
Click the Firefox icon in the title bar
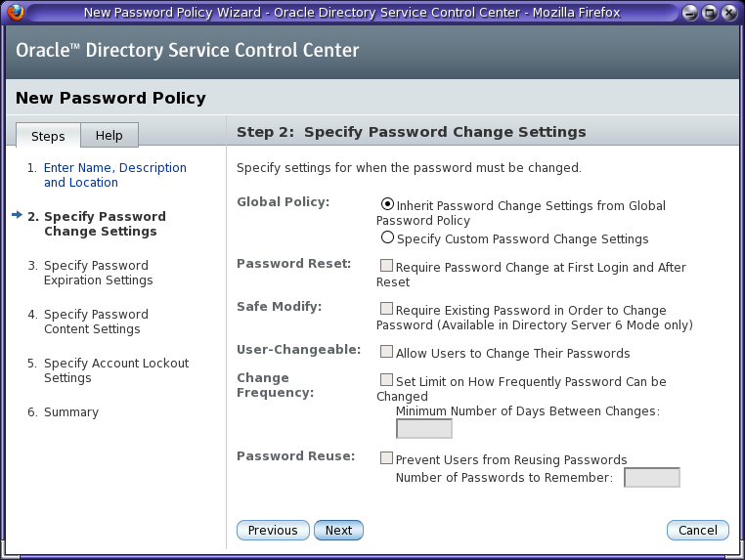point(14,13)
